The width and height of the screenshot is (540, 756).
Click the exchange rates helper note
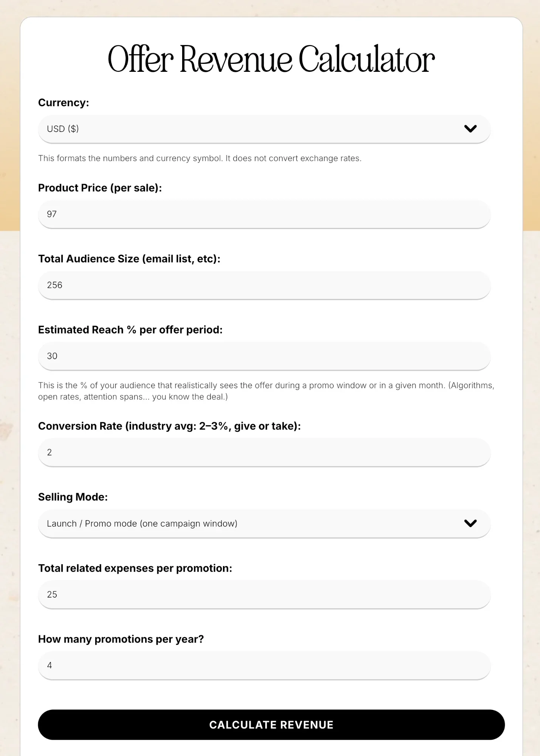coord(200,158)
